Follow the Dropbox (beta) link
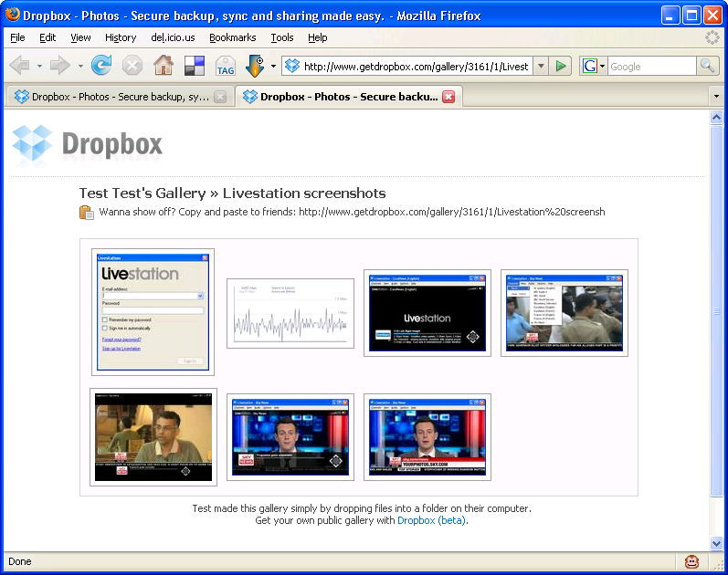Viewport: 728px width, 575px height. point(432,521)
